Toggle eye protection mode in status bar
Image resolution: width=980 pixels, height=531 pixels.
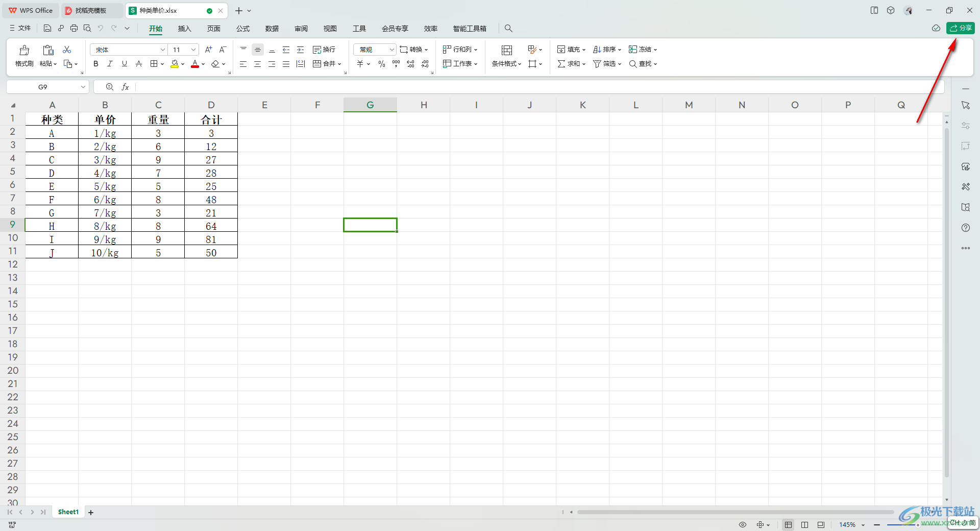(x=743, y=525)
